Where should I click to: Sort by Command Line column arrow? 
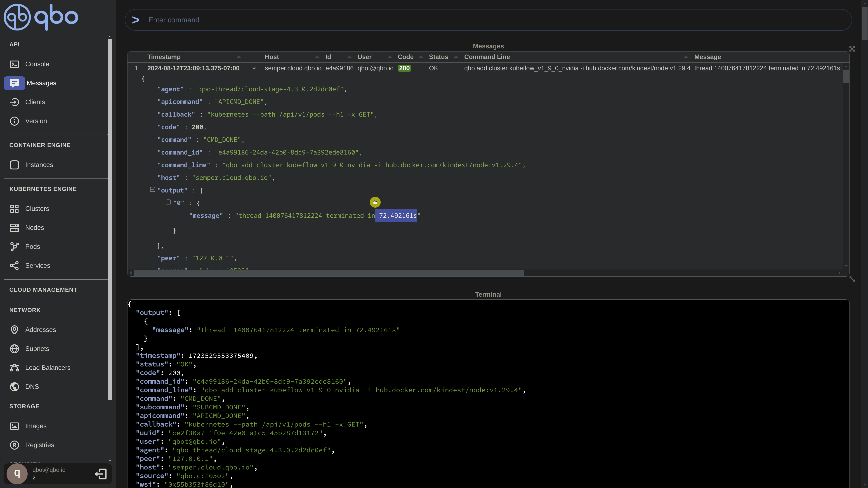(686, 57)
